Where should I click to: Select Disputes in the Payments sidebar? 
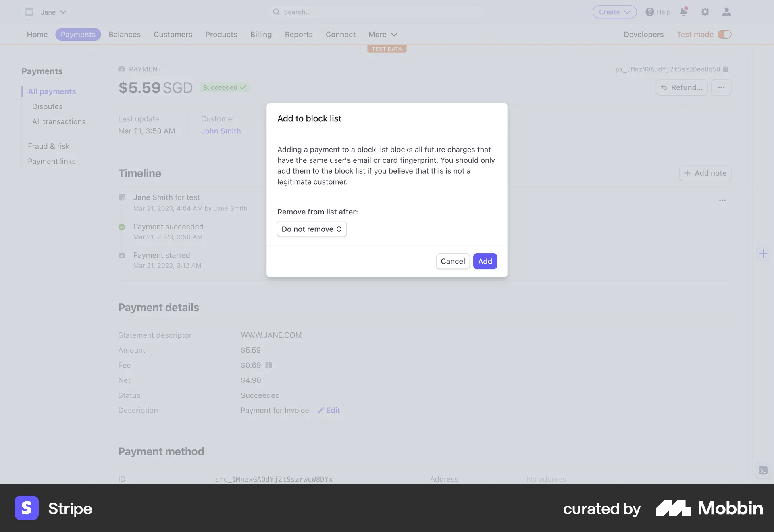47,106
